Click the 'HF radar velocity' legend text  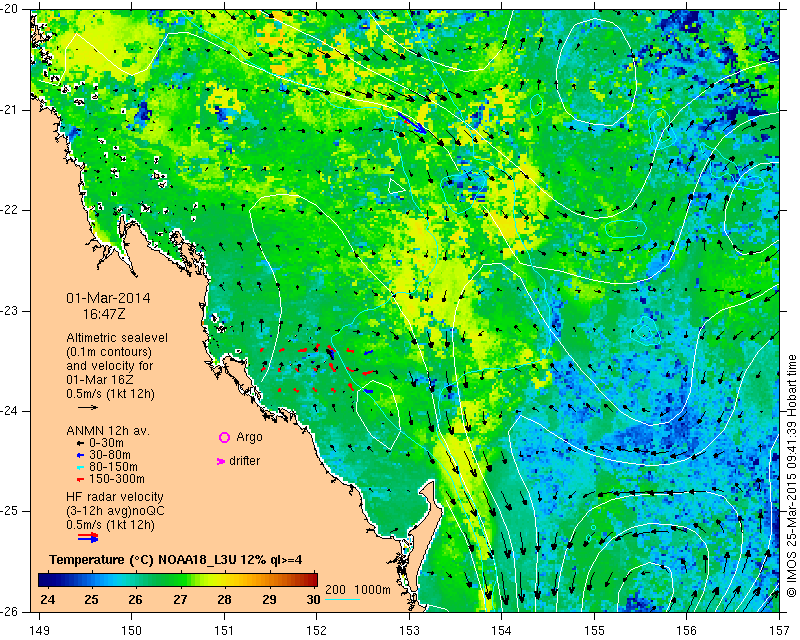tap(115, 497)
